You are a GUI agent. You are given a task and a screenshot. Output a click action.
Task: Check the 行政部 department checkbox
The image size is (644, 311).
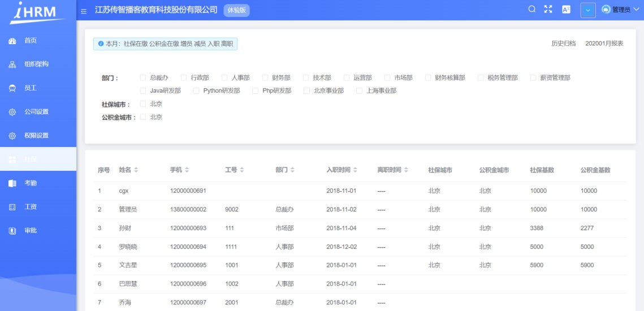click(x=184, y=77)
